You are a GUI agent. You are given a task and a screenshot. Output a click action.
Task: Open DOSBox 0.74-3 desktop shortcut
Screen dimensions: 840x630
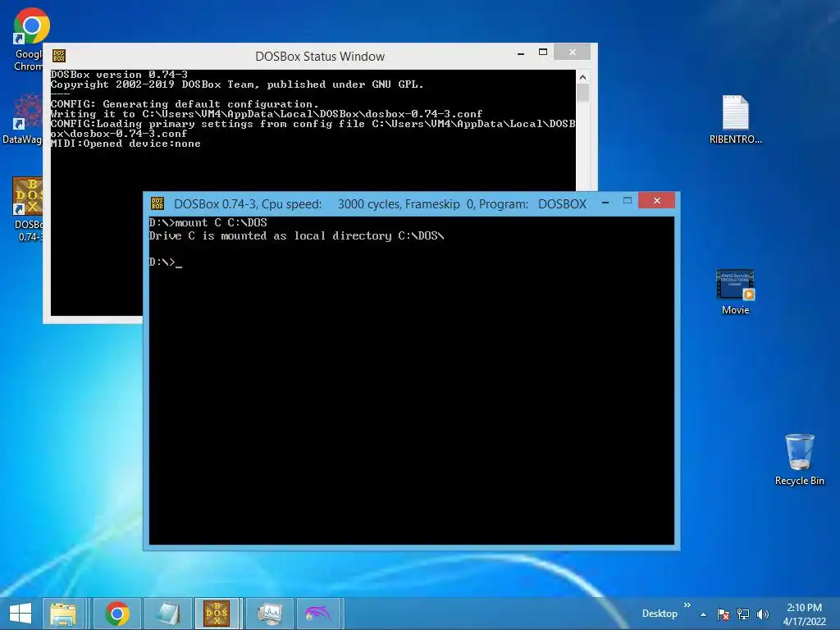28,209
